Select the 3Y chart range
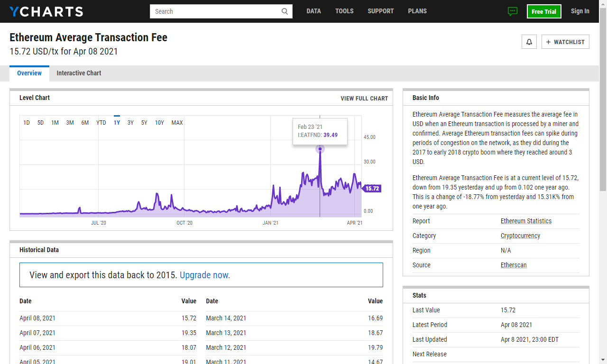Image resolution: width=607 pixels, height=364 pixels. (130, 123)
